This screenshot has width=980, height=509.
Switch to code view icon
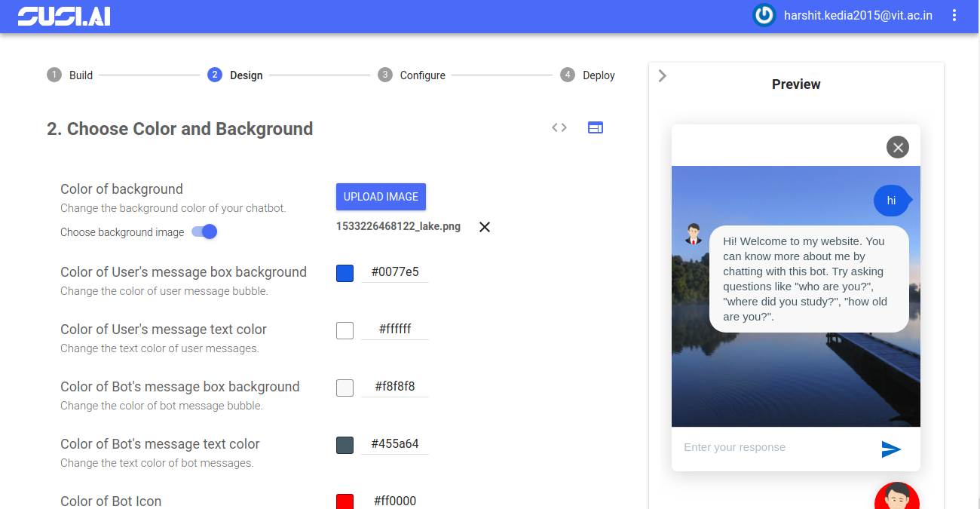[559, 127]
